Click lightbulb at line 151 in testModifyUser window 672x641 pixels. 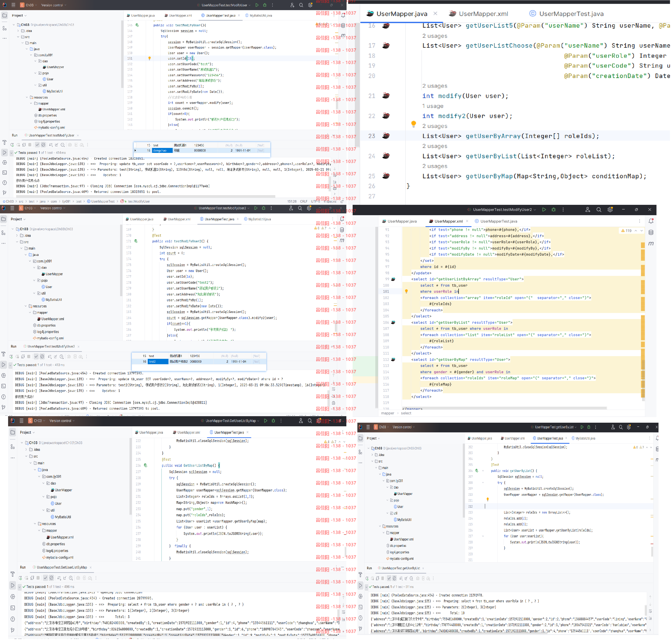pos(150,58)
